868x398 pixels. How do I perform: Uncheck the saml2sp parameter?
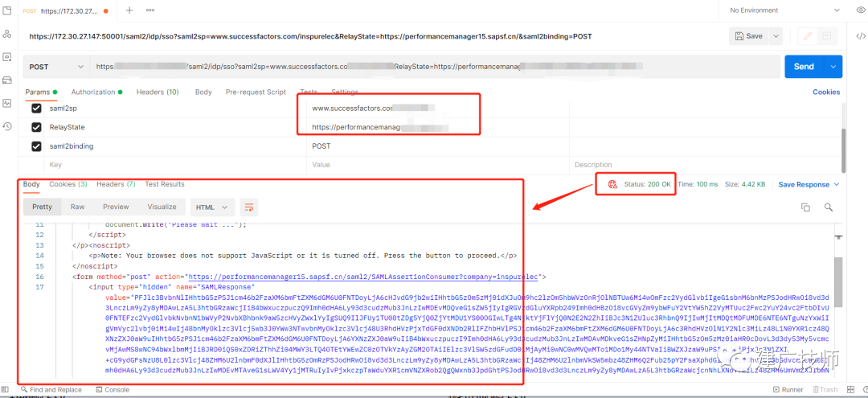pos(36,109)
